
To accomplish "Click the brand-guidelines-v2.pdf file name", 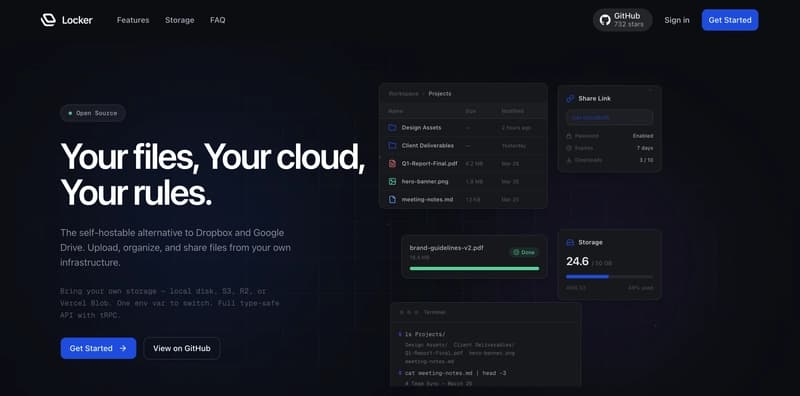I will (446, 248).
